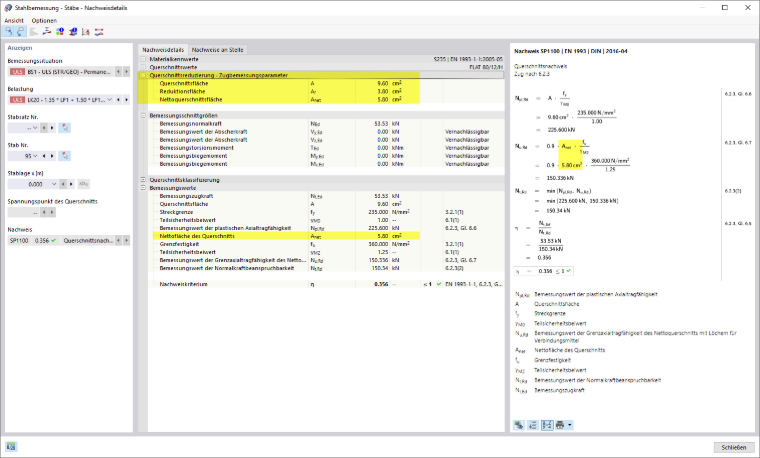This screenshot has height=458, width=760.
Task: Open the Ansicht menu
Action: [x=14, y=20]
